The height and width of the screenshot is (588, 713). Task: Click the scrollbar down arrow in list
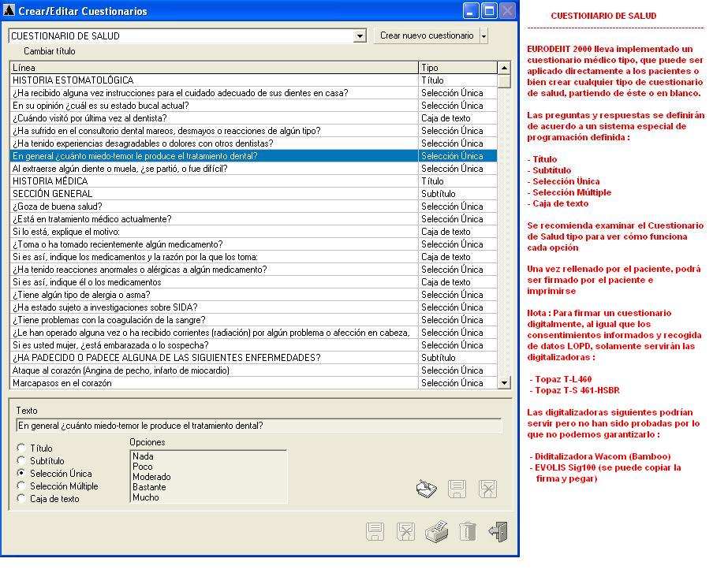[504, 382]
